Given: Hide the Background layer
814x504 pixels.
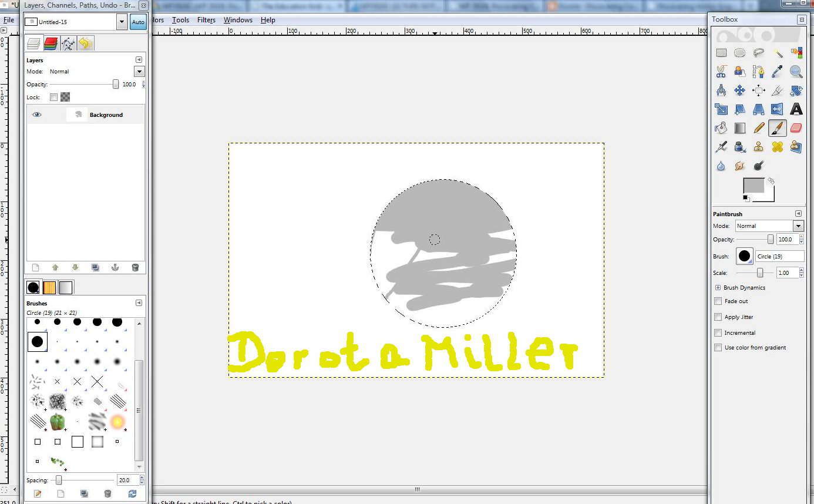Looking at the screenshot, I should [36, 115].
